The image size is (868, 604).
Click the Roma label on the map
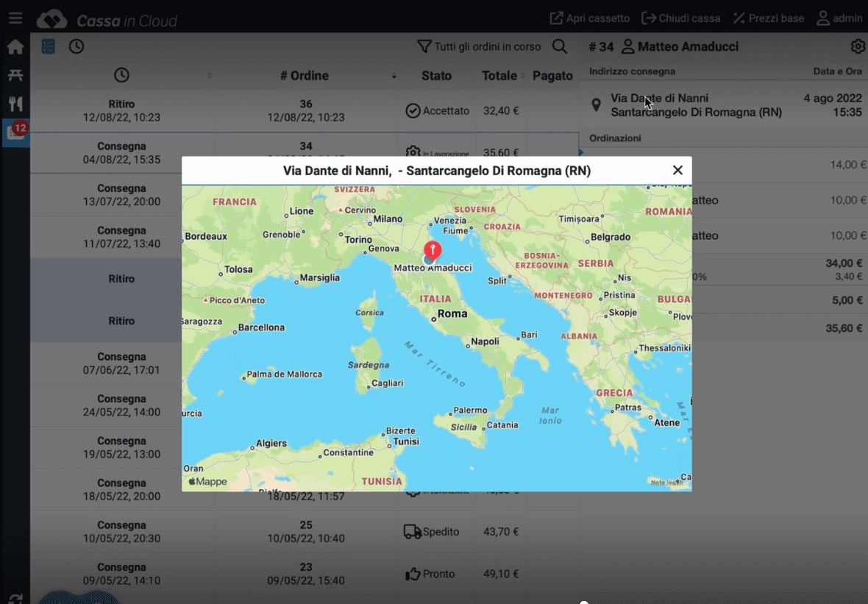(452, 313)
